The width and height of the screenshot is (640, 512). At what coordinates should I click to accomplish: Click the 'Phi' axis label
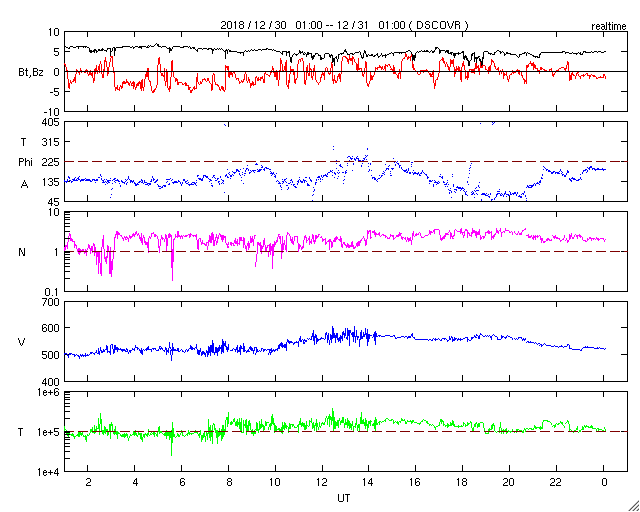tap(25, 163)
